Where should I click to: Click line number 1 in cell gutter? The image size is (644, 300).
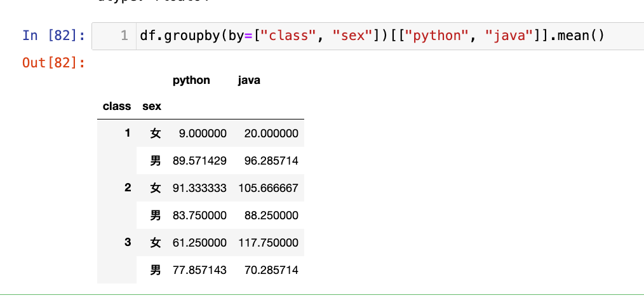click(124, 36)
